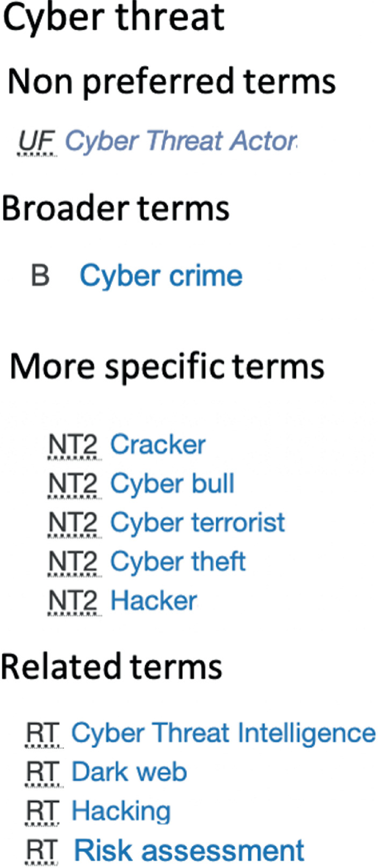Click the NT2 label beside Cyber theft
Screen dimensions: 378x868
click(x=73, y=562)
